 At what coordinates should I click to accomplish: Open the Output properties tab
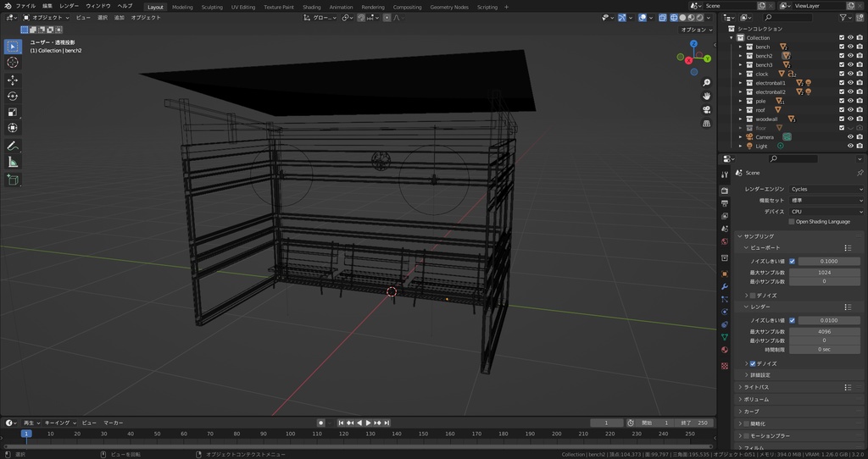[x=725, y=203]
